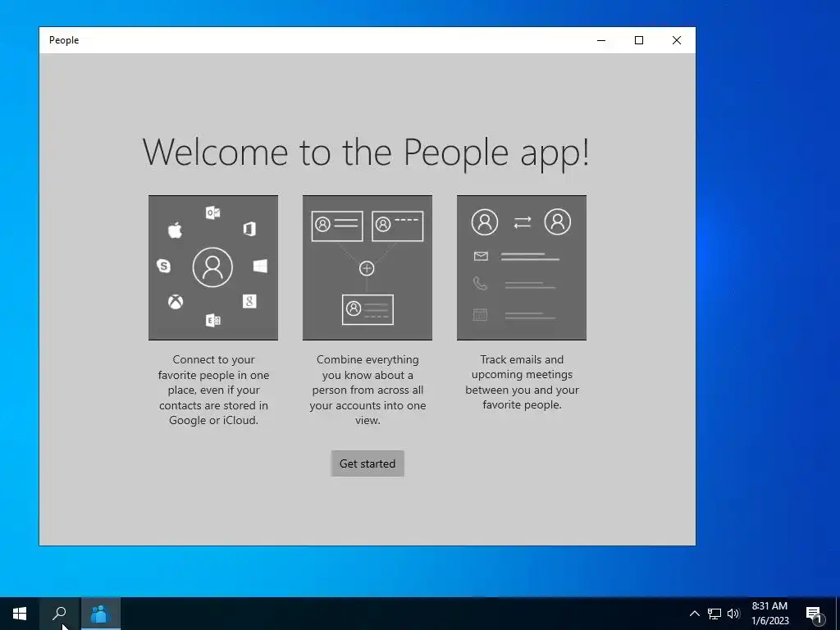Click the Outlook logo in first illustration
This screenshot has height=630, width=840.
(212, 212)
